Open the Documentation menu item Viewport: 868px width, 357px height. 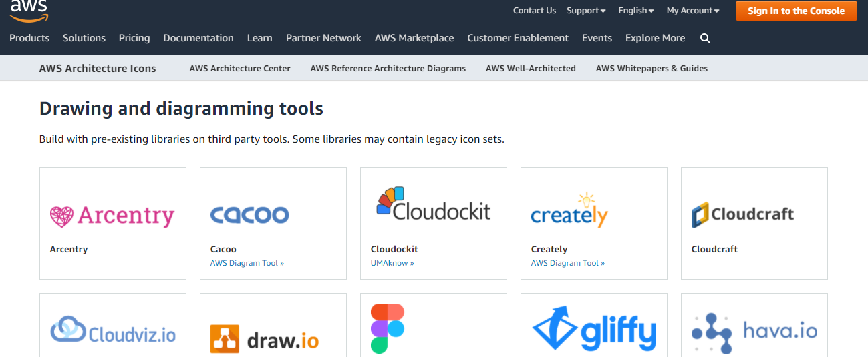point(198,38)
